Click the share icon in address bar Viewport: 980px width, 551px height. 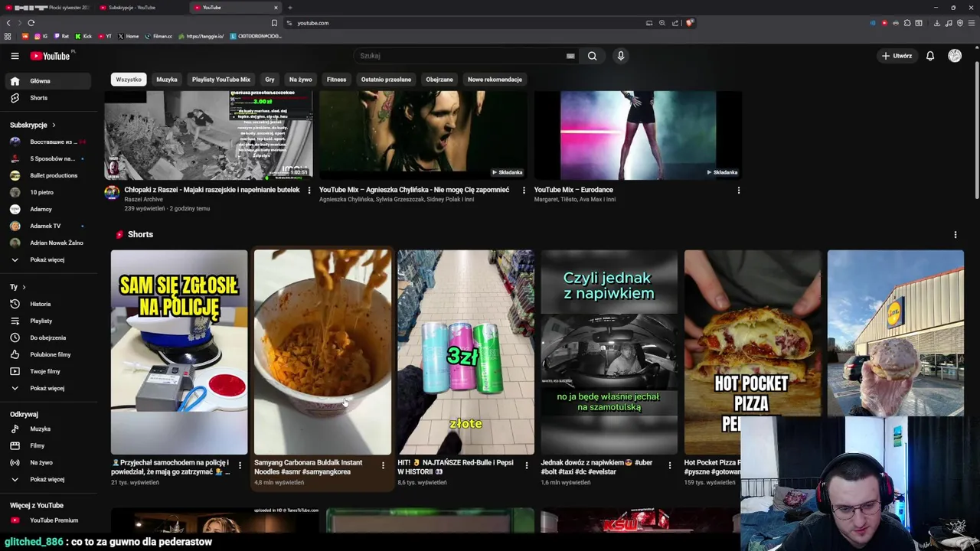coord(675,23)
